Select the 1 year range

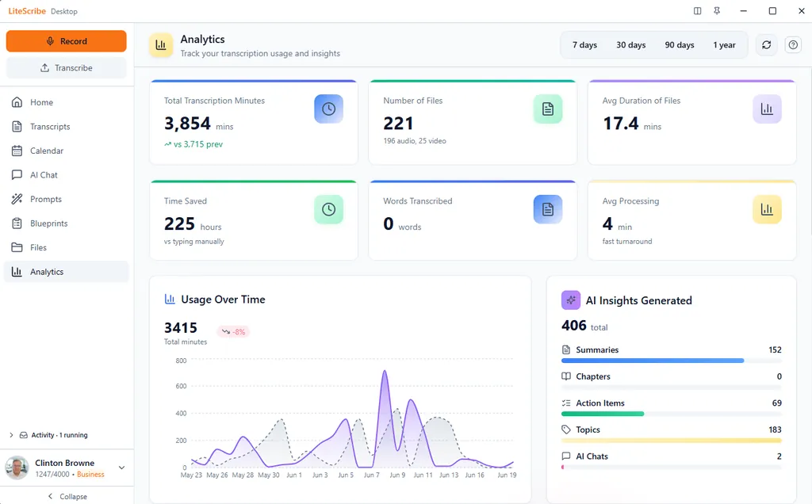[724, 45]
